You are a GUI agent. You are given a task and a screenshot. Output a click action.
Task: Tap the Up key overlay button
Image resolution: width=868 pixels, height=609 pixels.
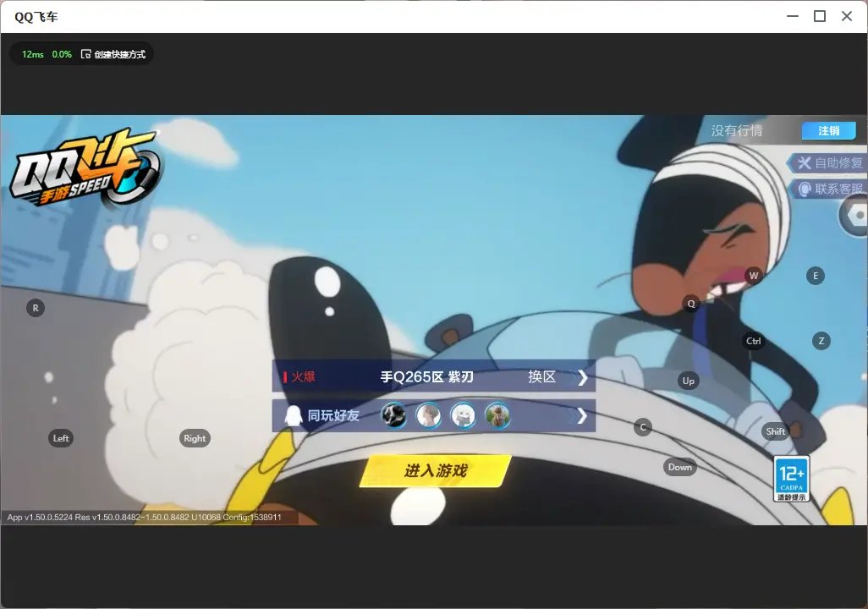(688, 381)
